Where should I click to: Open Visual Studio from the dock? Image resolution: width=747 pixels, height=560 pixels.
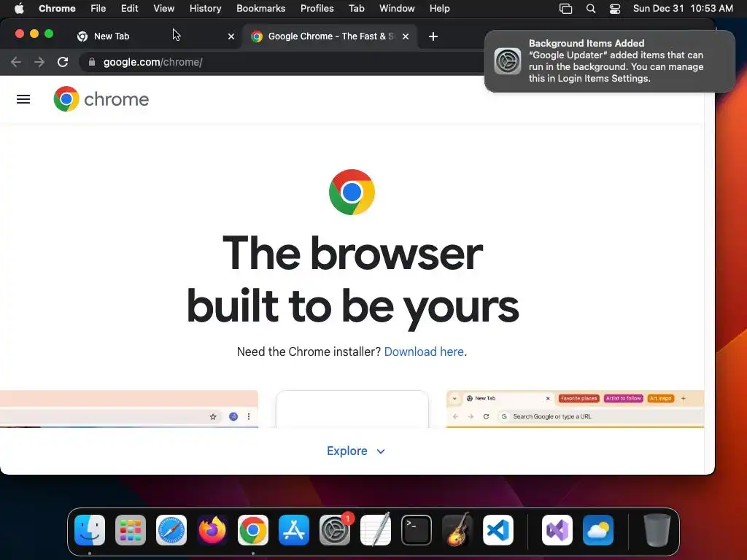click(x=557, y=530)
